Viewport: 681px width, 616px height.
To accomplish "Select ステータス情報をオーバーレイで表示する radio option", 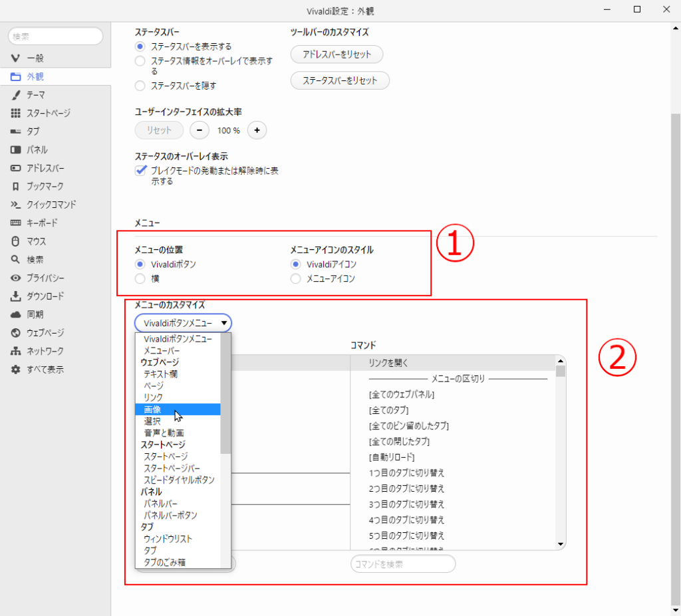I will [x=140, y=60].
